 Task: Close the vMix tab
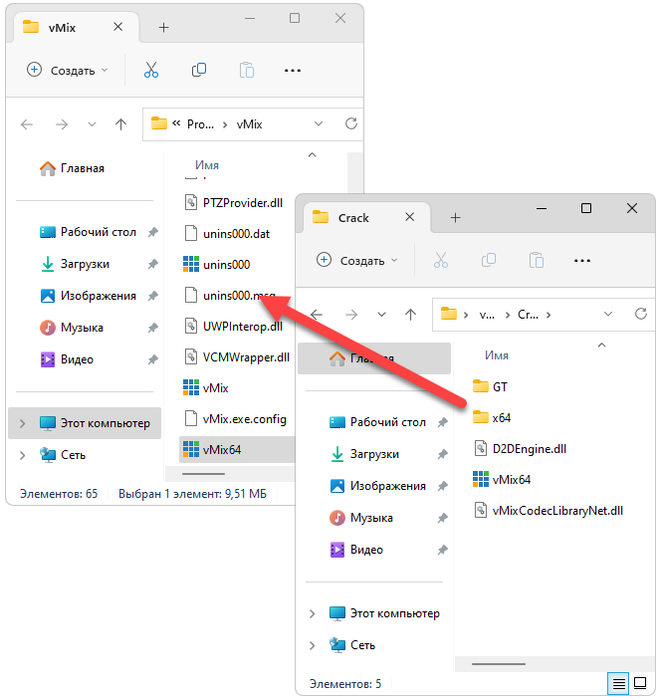(118, 27)
